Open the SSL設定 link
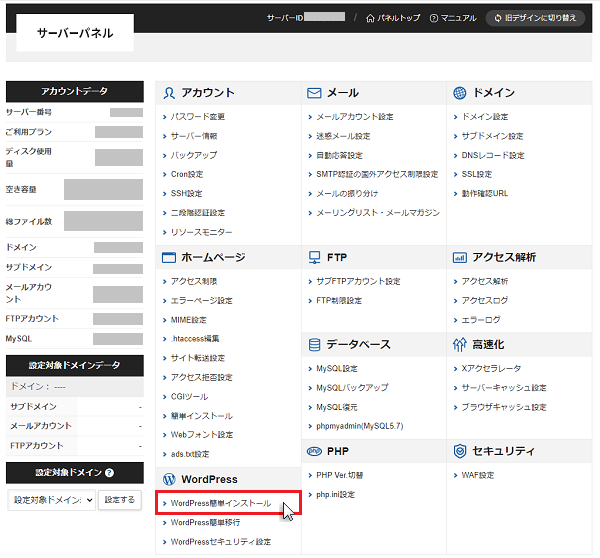Screen dimensions: 600x558 tap(476, 174)
